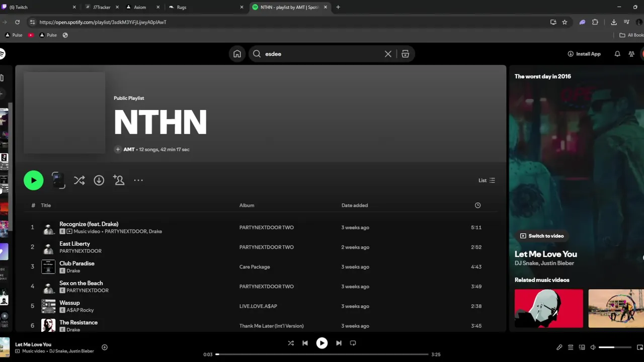Open the album Care Package

(x=255, y=267)
